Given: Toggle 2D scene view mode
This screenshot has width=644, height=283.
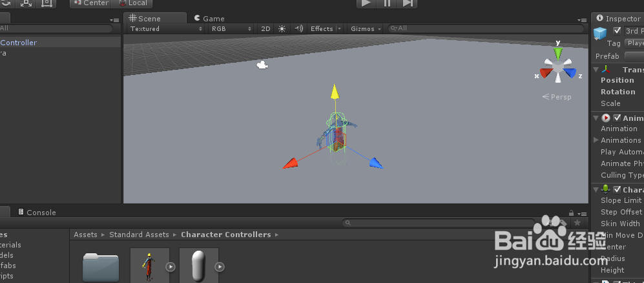Looking at the screenshot, I should (265, 28).
